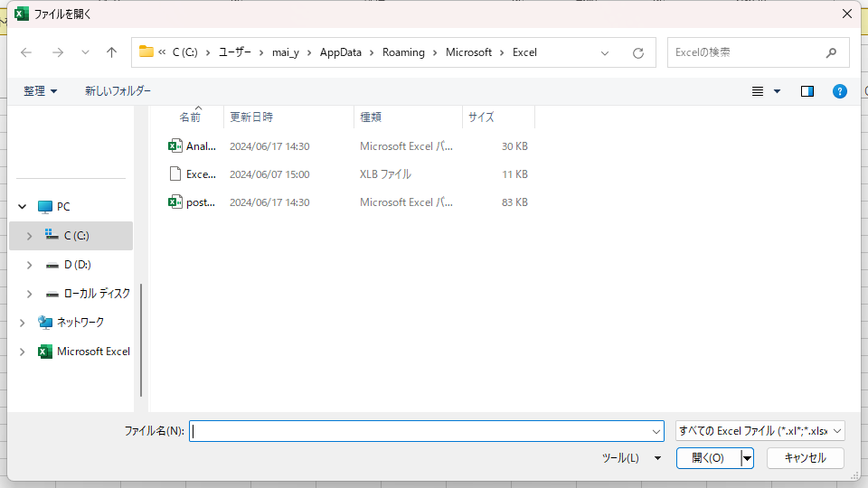The height and width of the screenshot is (488, 868).
Task: Toggle the preview pane
Action: click(x=807, y=91)
